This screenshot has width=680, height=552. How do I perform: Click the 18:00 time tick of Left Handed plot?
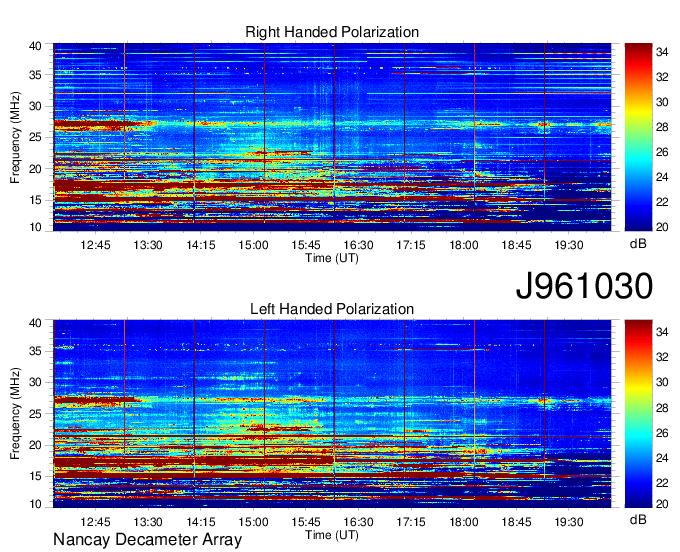(x=464, y=522)
